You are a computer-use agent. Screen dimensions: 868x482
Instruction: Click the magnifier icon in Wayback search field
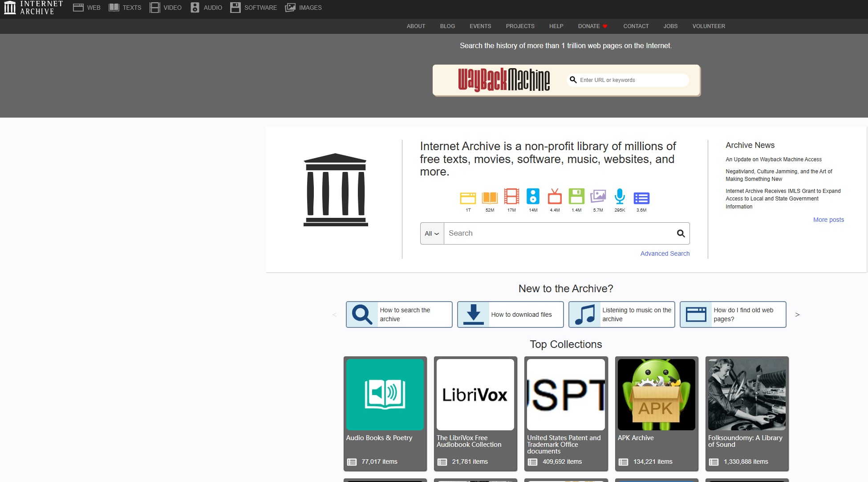click(573, 80)
